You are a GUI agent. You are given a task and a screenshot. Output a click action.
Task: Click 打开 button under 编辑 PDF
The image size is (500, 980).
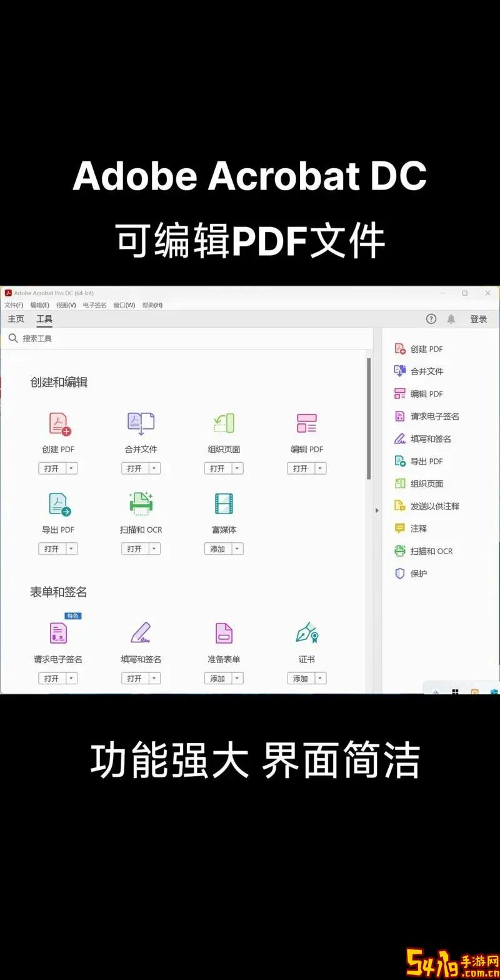coord(301,468)
